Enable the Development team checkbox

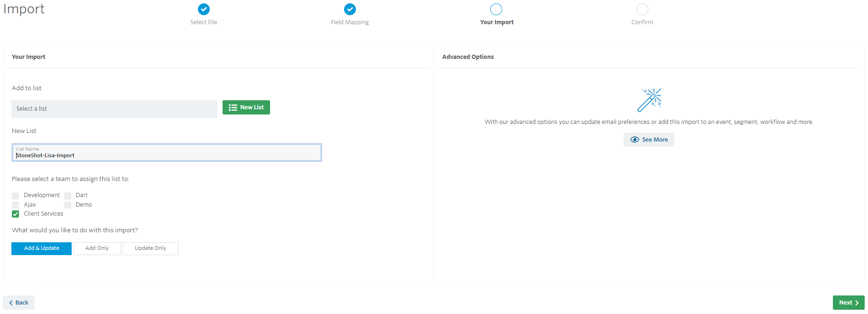point(16,196)
